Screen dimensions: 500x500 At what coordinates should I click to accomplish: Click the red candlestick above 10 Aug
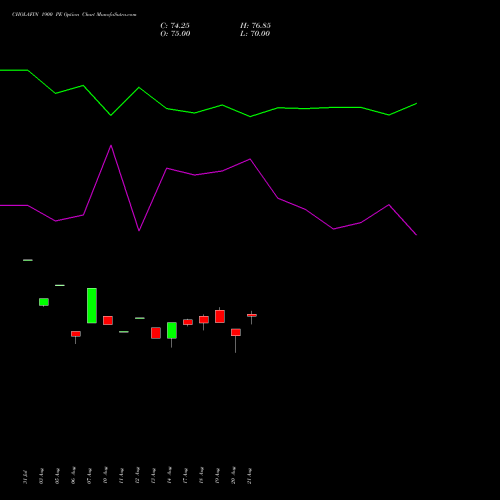tap(108, 320)
